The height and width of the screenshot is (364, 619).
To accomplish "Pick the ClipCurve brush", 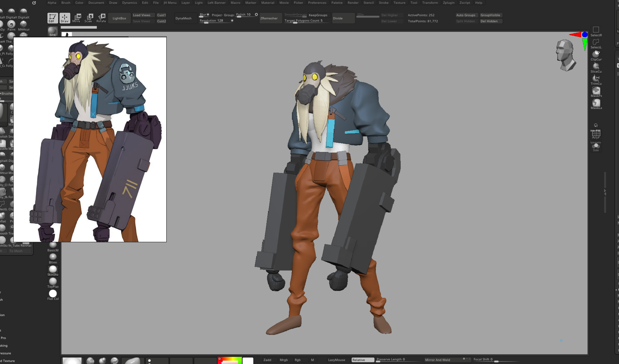I will 596,56.
